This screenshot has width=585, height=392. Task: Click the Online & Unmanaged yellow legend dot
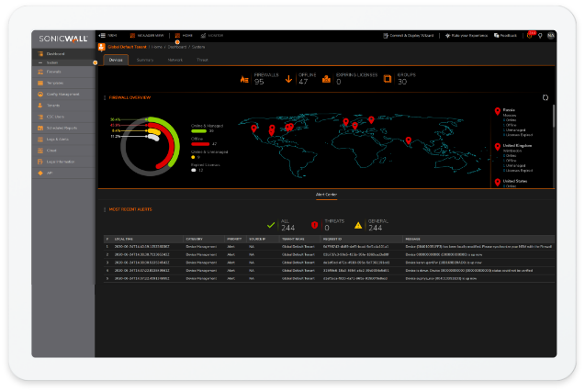(x=193, y=157)
